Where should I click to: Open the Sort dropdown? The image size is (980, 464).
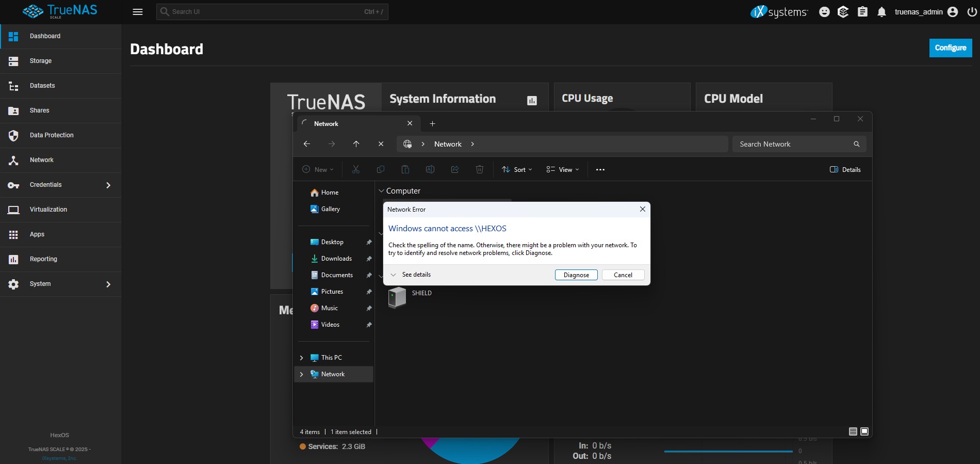(517, 169)
